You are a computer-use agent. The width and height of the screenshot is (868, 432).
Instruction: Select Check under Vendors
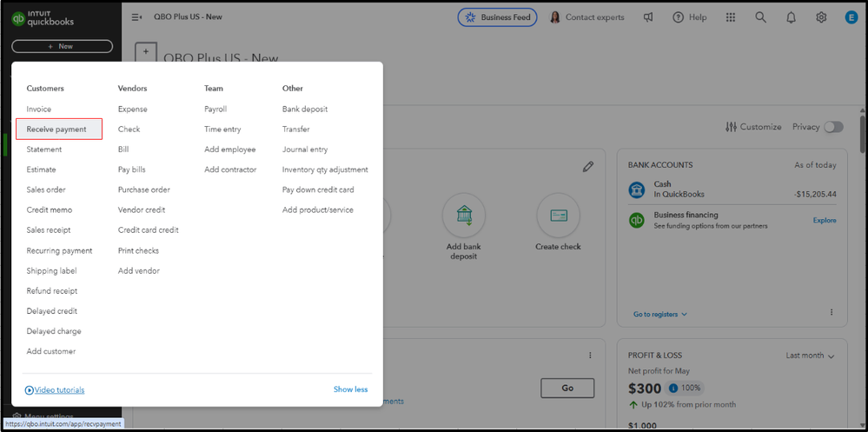pyautogui.click(x=129, y=129)
